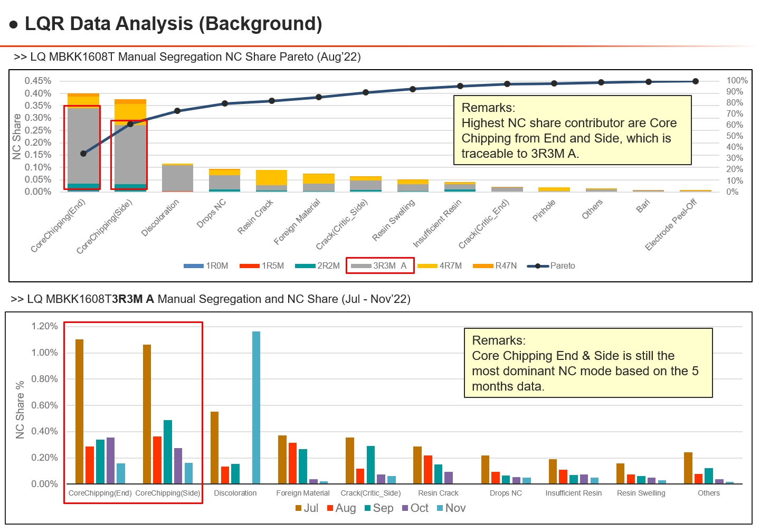Screen dimensions: 760x532
Task: Click the Nov legend entry
Action: tap(451, 508)
